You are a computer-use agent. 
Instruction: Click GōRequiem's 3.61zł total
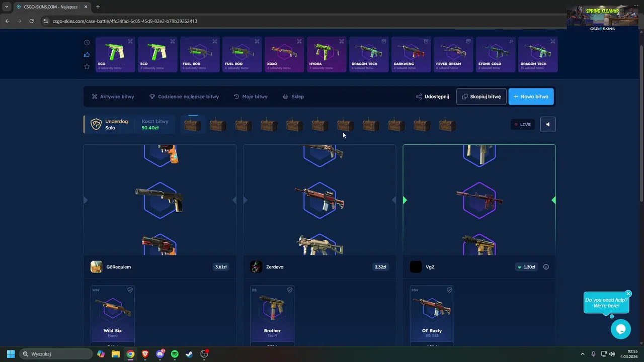(221, 267)
